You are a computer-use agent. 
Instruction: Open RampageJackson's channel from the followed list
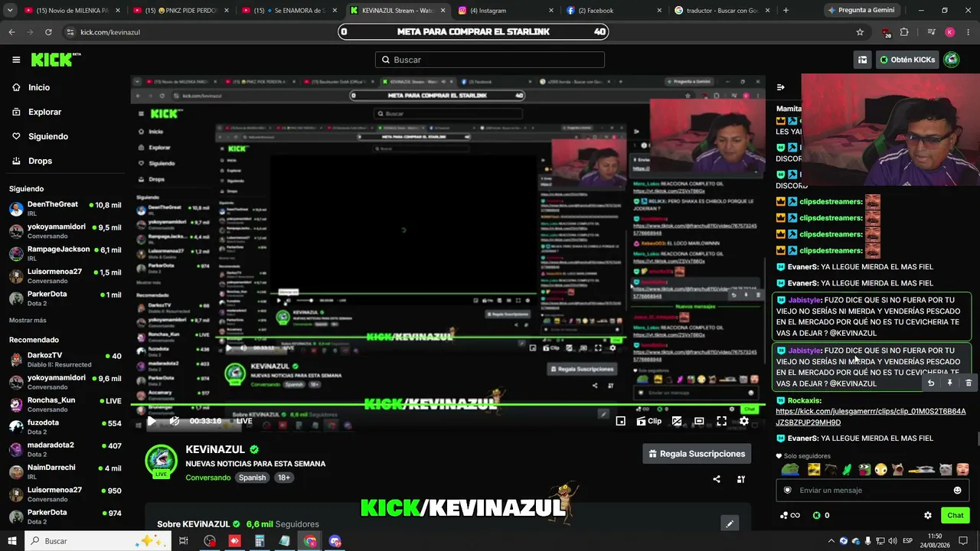65,253
